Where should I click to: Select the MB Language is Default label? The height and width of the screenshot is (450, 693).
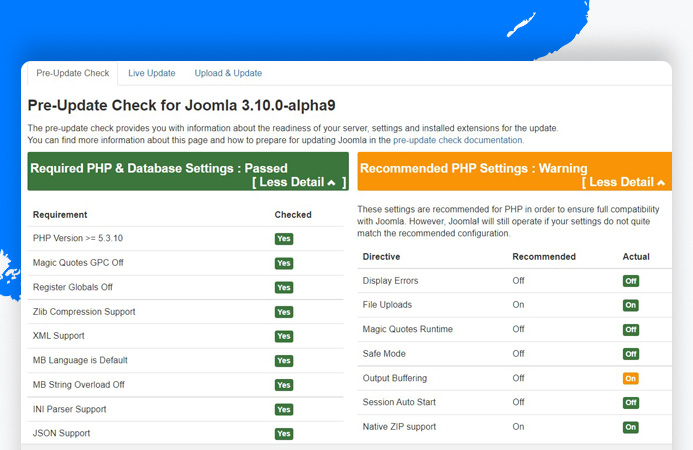coord(80,360)
